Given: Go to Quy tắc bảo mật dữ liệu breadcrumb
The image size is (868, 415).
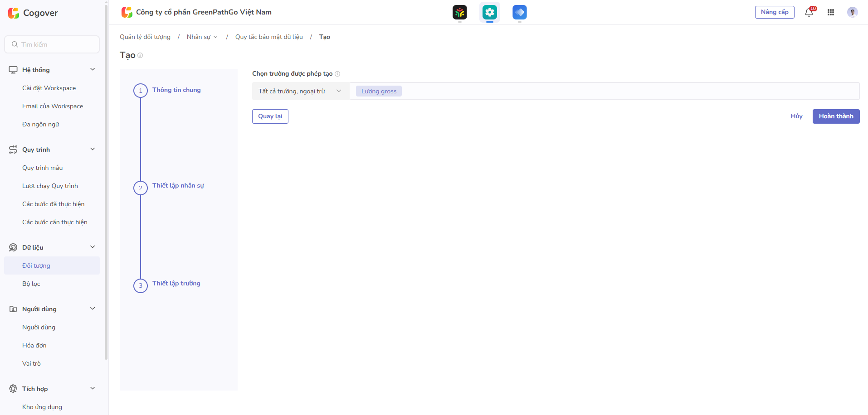Looking at the screenshot, I should tap(269, 37).
